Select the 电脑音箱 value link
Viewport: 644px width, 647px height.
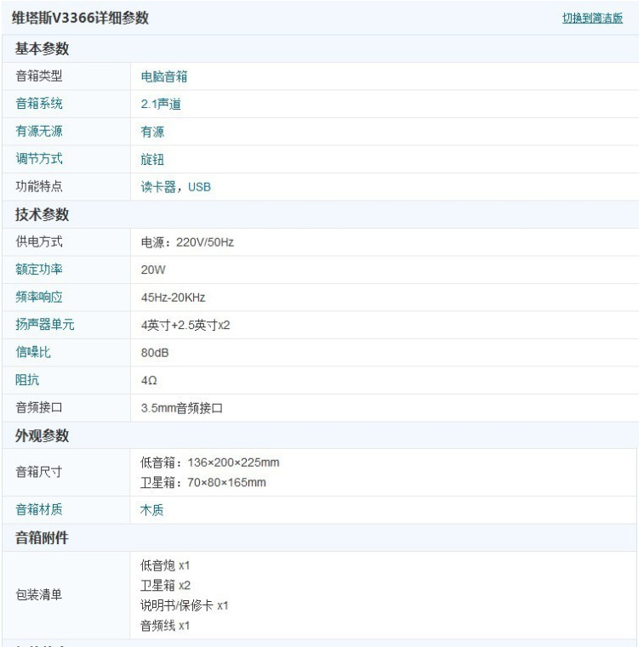(x=164, y=77)
